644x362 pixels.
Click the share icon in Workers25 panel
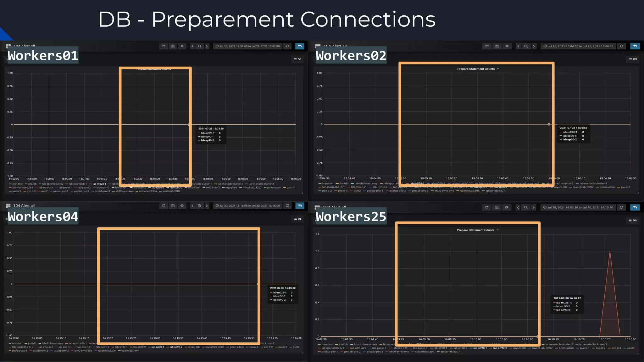click(x=486, y=207)
